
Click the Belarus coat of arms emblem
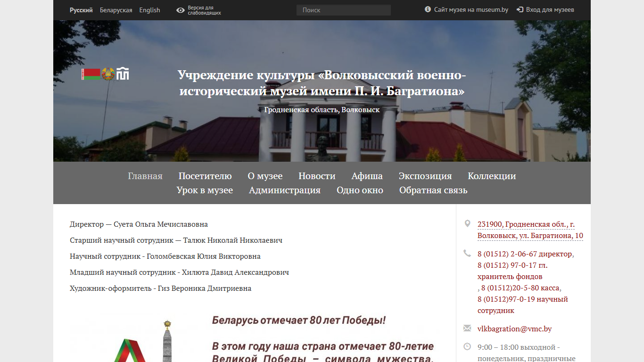point(108,74)
